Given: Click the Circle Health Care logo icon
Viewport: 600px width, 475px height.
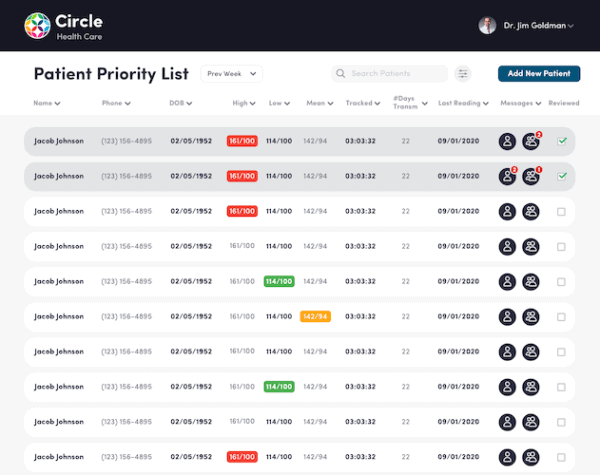Looking at the screenshot, I should (x=37, y=25).
